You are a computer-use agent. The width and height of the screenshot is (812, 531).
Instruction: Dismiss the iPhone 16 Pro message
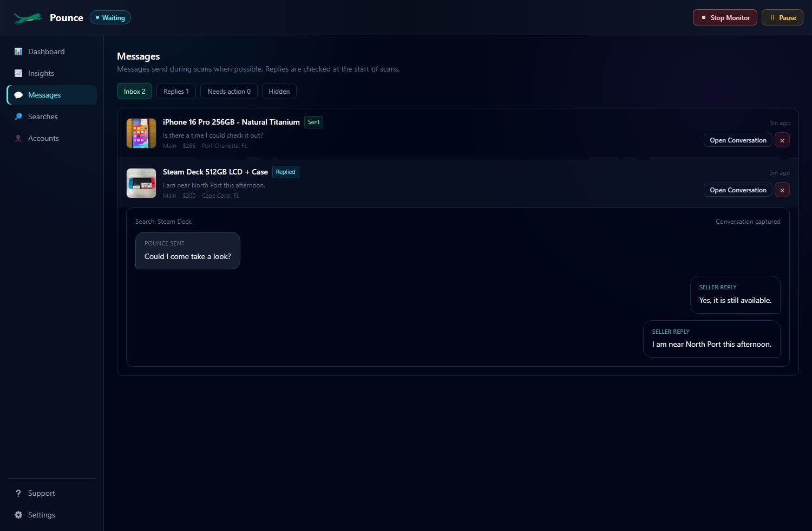point(782,140)
